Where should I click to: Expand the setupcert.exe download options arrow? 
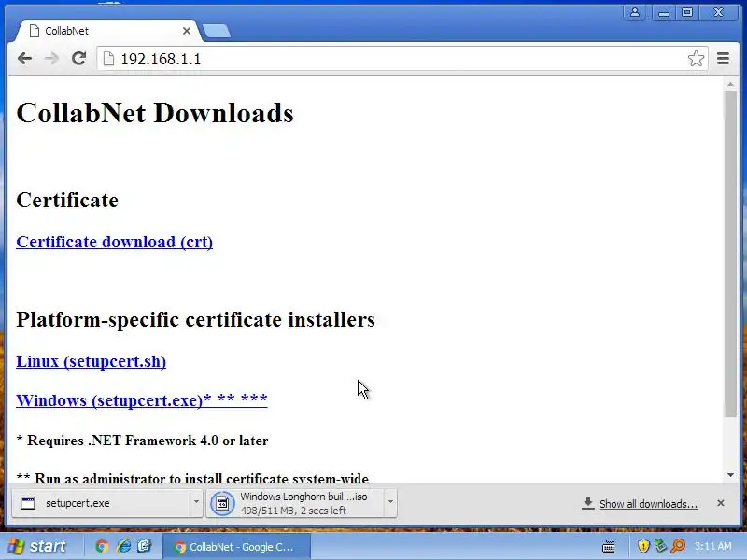click(196, 502)
